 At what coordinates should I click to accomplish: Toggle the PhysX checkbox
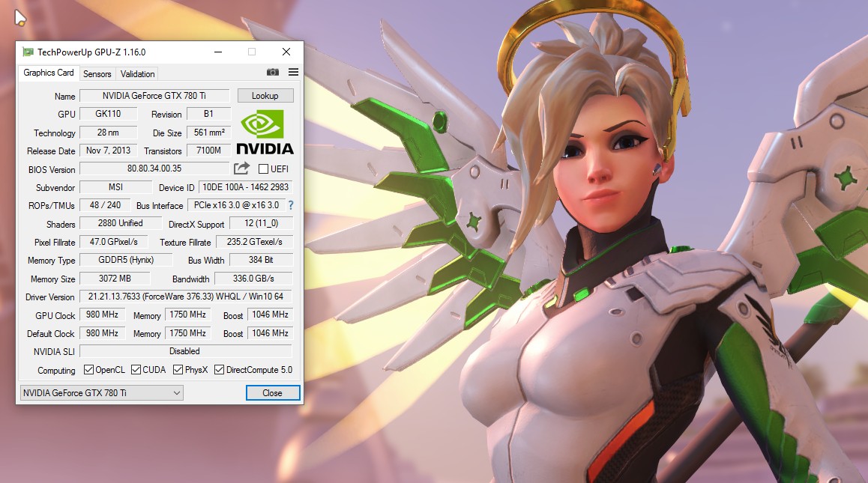click(178, 370)
